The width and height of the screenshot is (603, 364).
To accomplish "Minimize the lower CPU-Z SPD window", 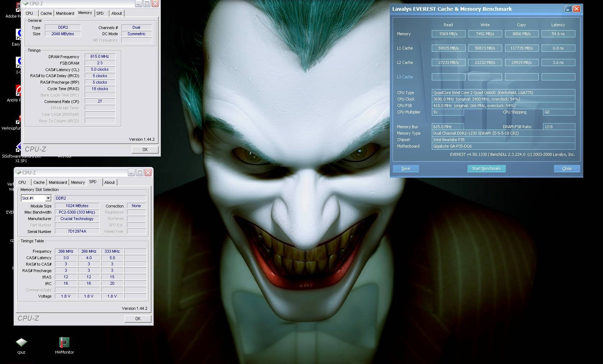I will point(131,173).
